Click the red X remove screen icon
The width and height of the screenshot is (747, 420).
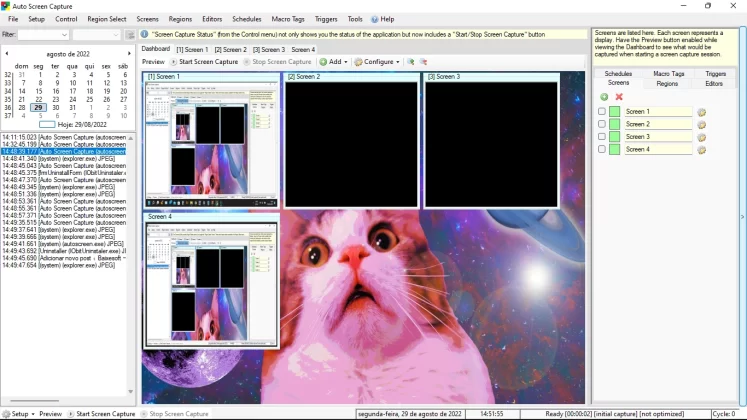(619, 97)
